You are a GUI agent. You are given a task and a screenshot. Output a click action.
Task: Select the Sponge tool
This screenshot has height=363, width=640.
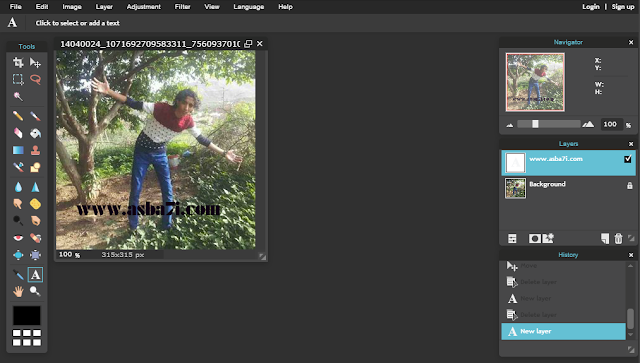pyautogui.click(x=36, y=204)
